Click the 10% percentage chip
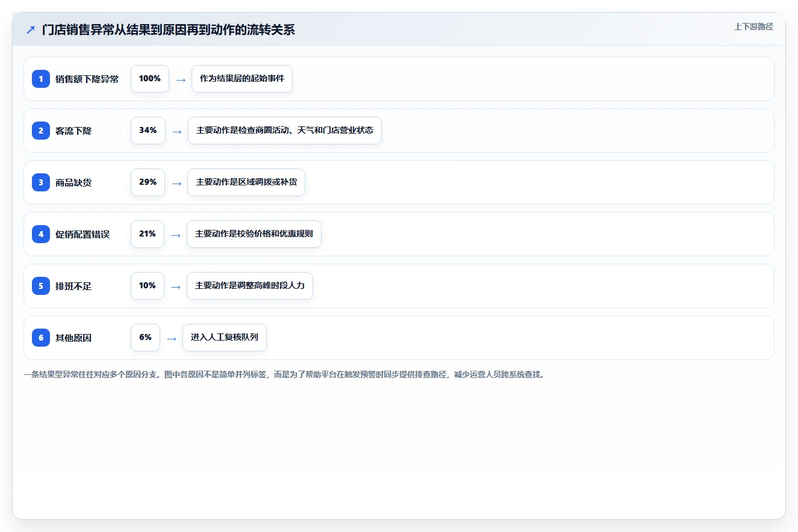 pos(148,286)
